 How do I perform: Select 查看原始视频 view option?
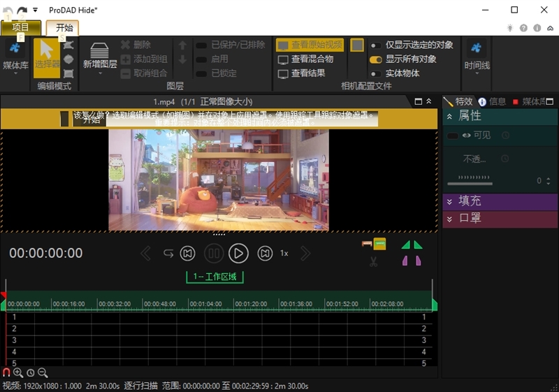tap(310, 45)
